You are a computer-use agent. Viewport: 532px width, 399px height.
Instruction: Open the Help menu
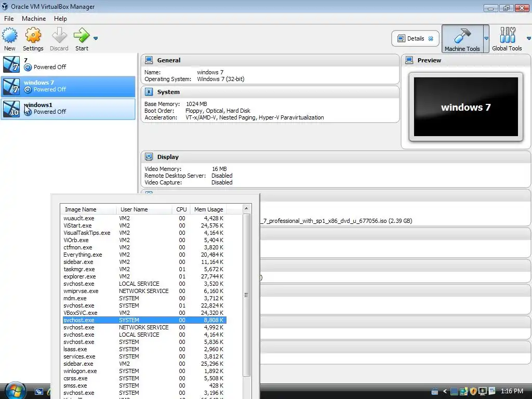(60, 19)
